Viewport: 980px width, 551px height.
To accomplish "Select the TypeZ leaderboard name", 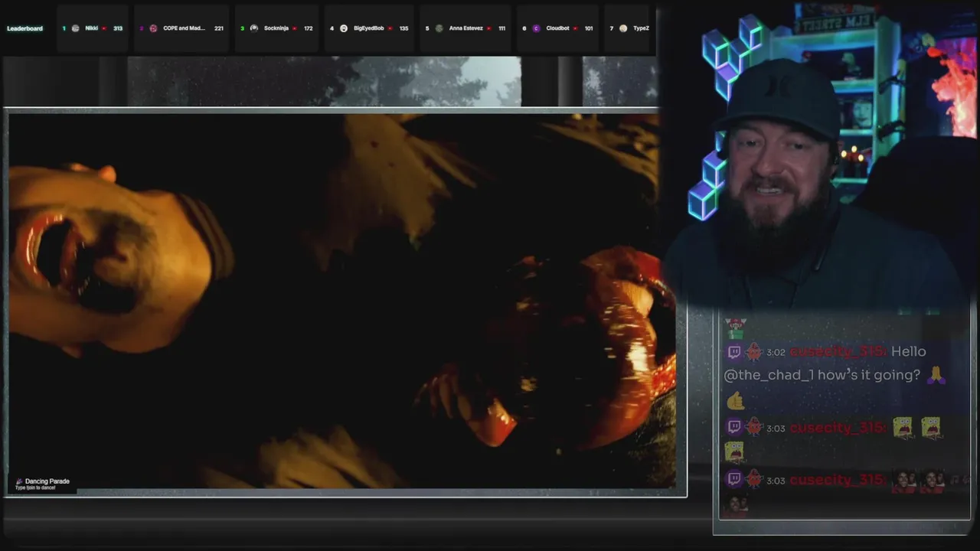I will point(641,28).
